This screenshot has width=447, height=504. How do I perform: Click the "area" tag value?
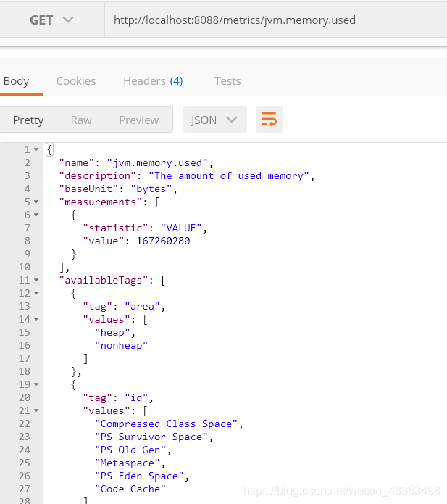click(x=142, y=306)
